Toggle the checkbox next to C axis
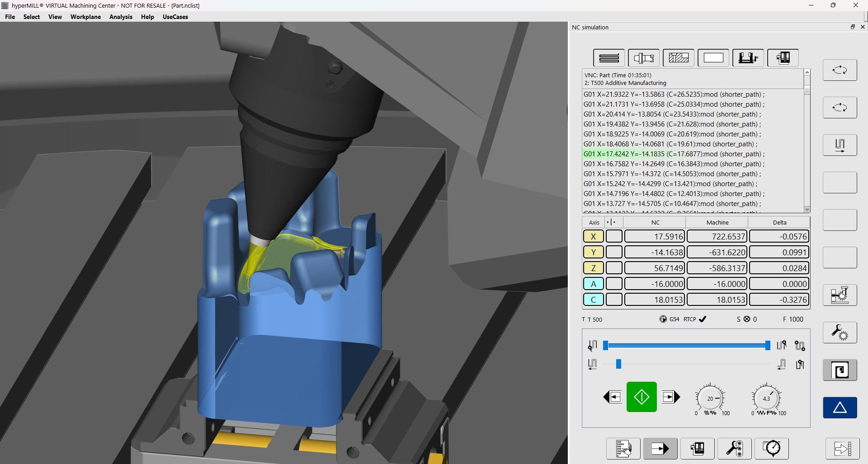The image size is (868, 464). click(614, 300)
